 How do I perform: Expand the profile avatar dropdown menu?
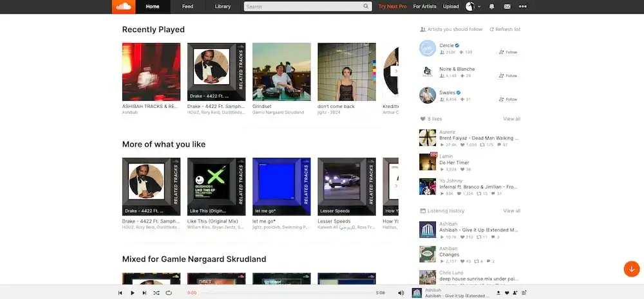pyautogui.click(x=473, y=6)
